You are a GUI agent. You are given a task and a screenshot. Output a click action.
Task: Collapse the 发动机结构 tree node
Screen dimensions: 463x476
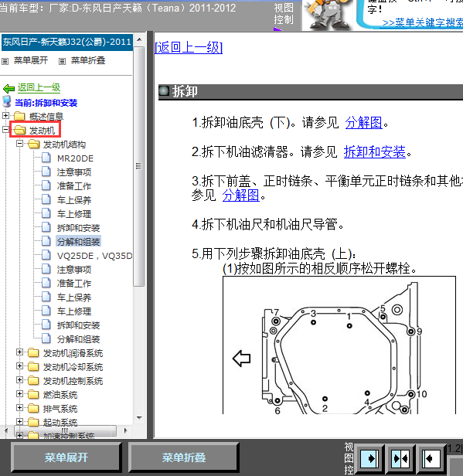coord(19,143)
